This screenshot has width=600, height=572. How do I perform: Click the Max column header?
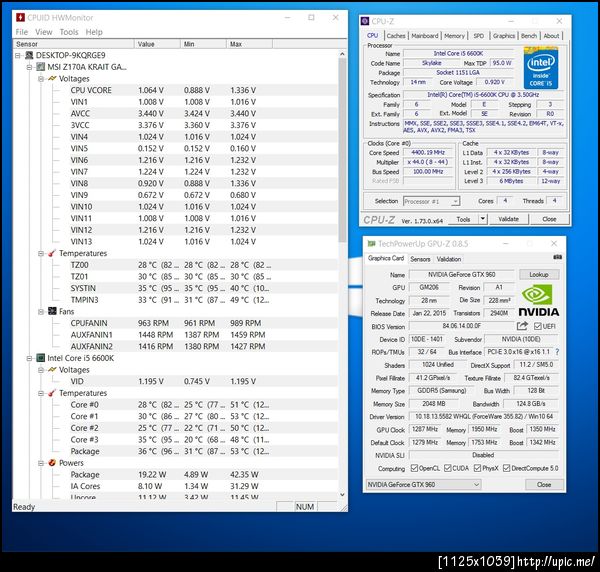(x=249, y=44)
